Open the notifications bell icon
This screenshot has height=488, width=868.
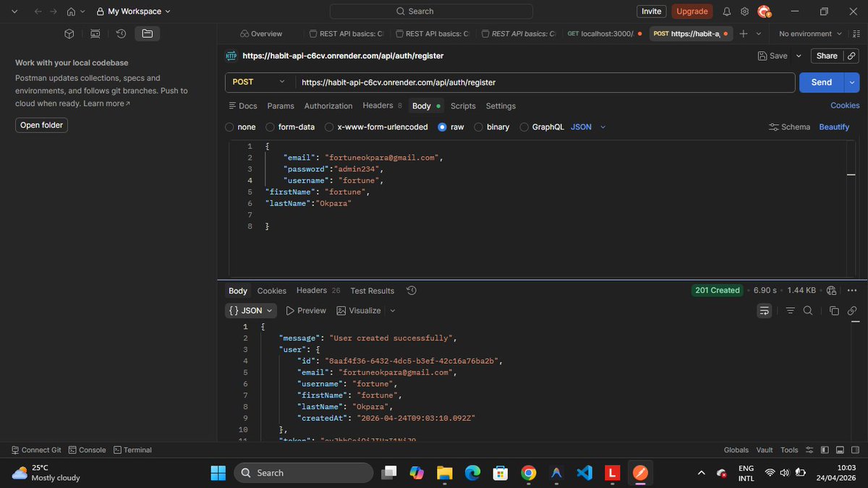(727, 12)
